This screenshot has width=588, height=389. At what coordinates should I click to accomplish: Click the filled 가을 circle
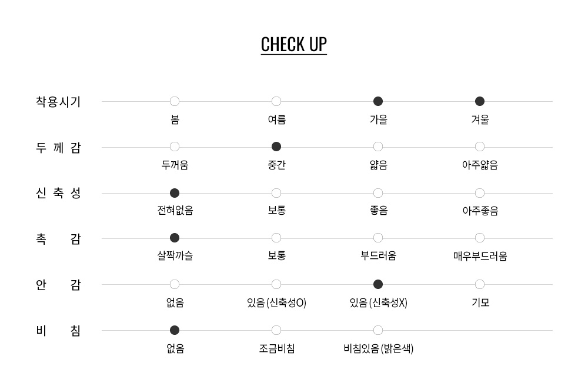pos(378,101)
